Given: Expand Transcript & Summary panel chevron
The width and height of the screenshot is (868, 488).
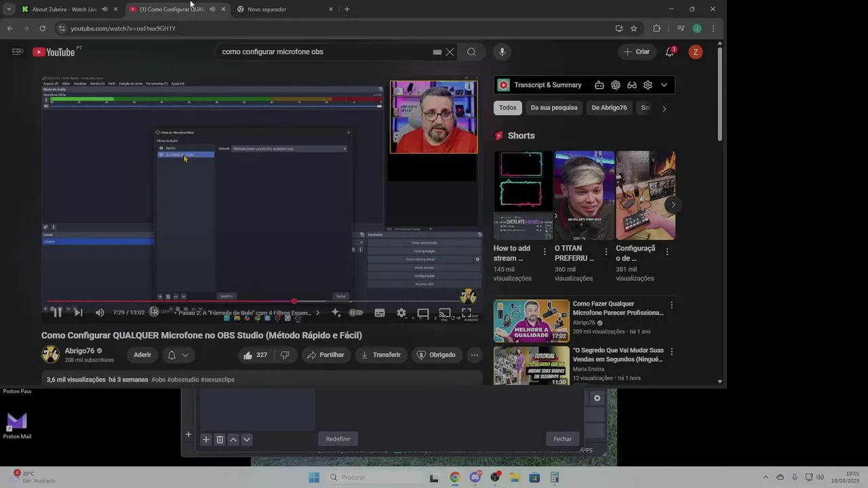Looking at the screenshot, I should 664,85.
